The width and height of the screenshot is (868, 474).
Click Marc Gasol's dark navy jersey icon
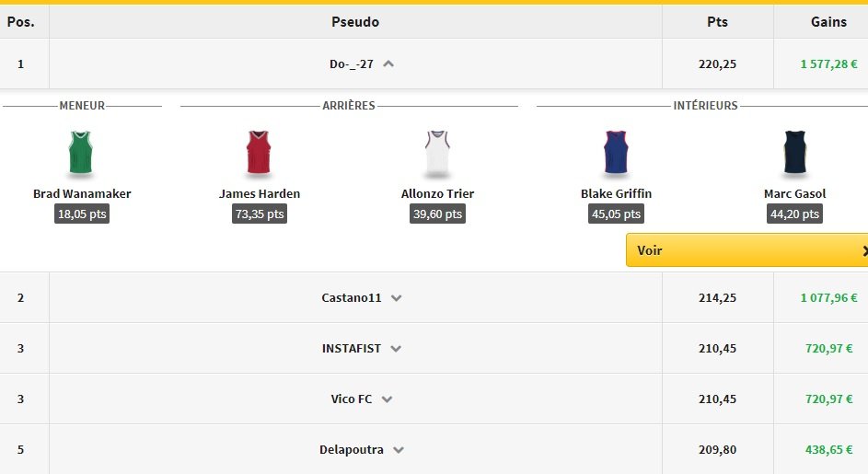(794, 153)
